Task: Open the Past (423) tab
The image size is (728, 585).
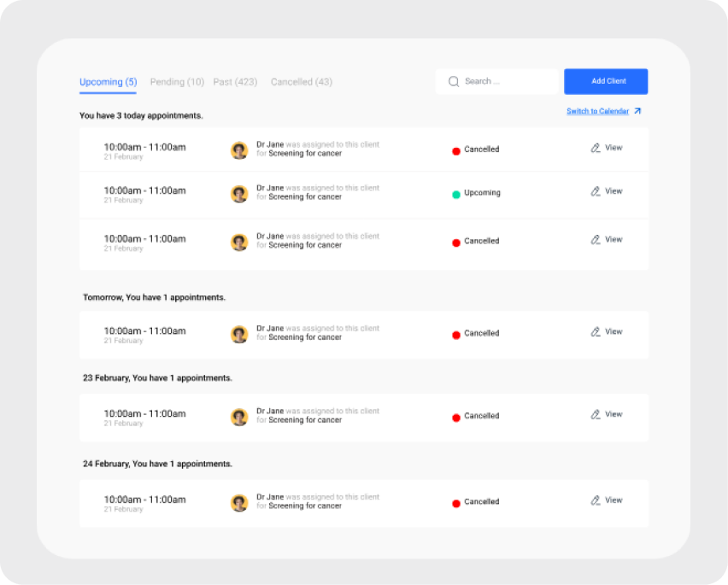Action: (x=235, y=82)
